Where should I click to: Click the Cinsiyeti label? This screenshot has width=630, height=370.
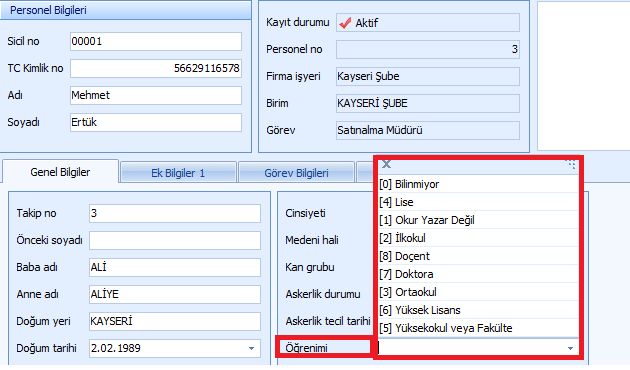tap(305, 213)
